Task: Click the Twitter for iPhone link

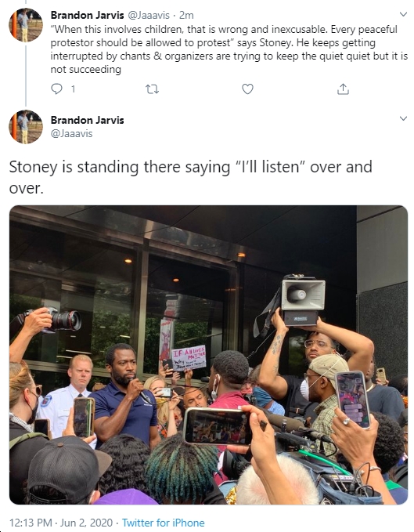Action: [x=164, y=523]
